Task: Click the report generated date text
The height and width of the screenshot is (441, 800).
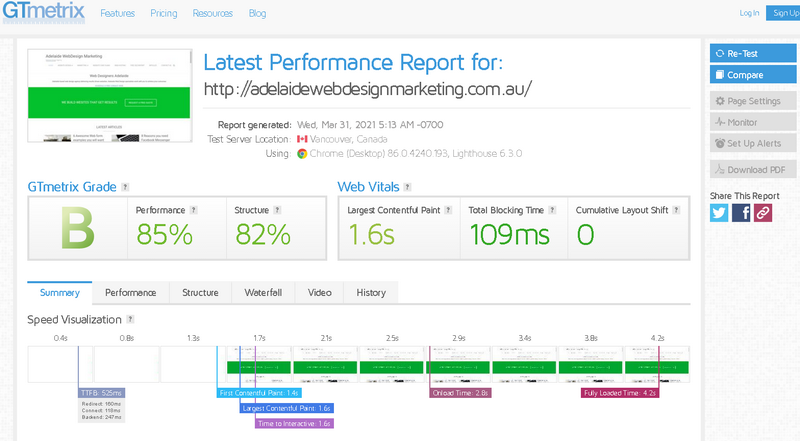Action: coord(370,125)
